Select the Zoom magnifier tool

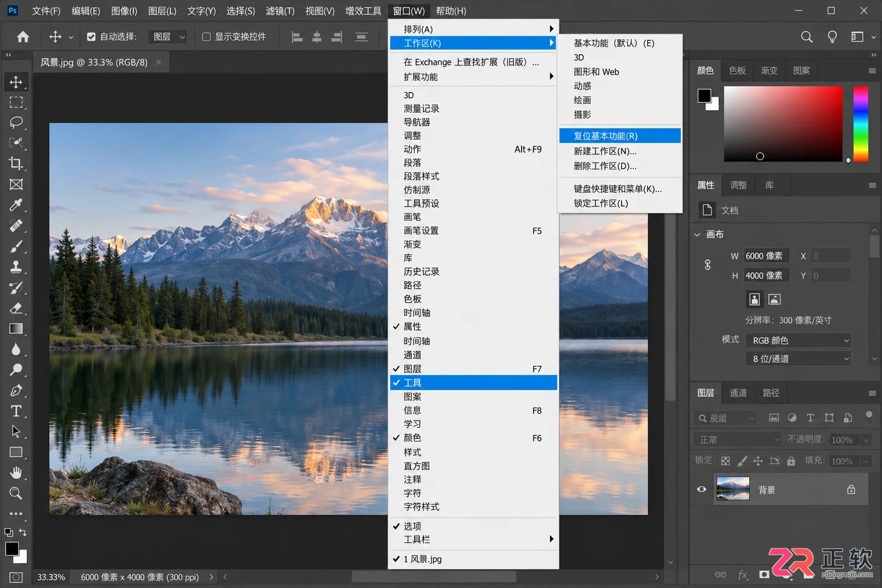[x=16, y=493]
